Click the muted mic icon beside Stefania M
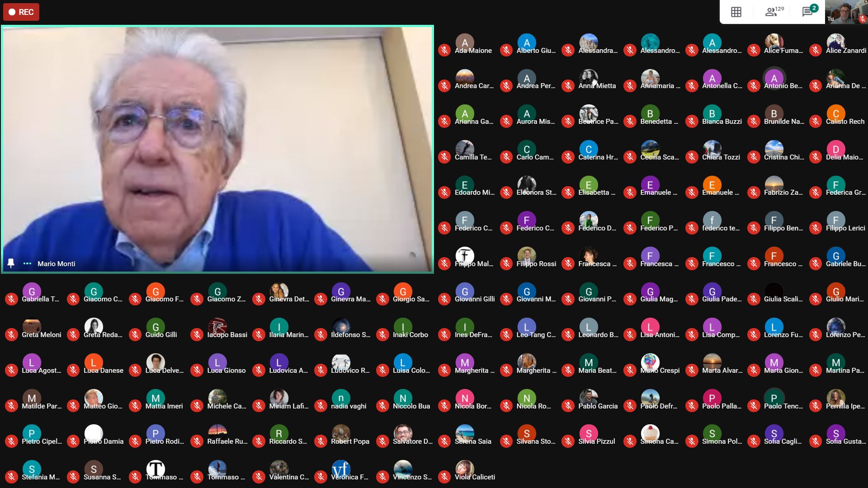868x488 pixels. [x=11, y=477]
